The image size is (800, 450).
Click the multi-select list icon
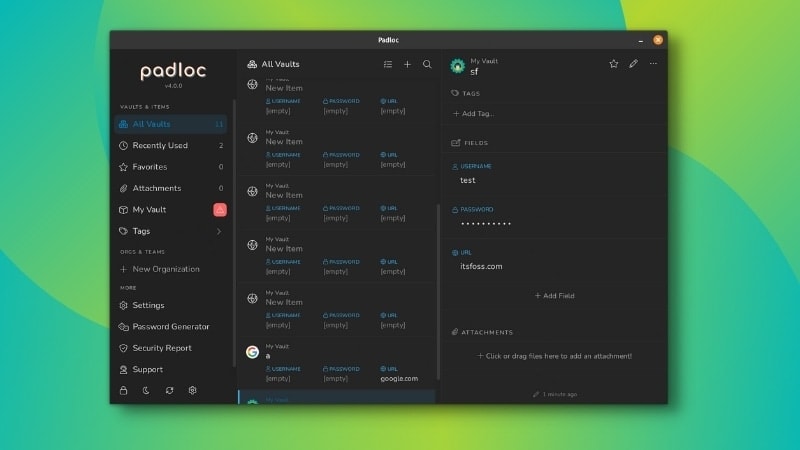[x=388, y=64]
